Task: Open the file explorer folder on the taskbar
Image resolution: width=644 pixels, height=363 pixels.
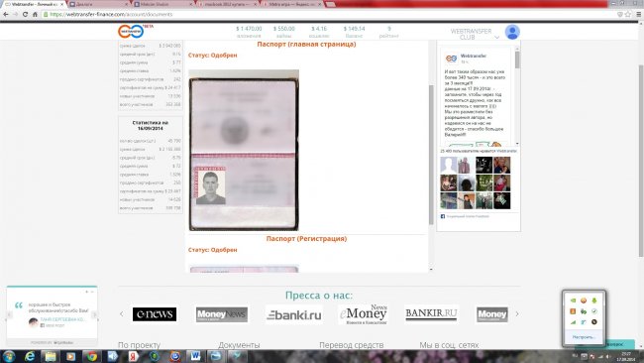Action: [x=51, y=356]
